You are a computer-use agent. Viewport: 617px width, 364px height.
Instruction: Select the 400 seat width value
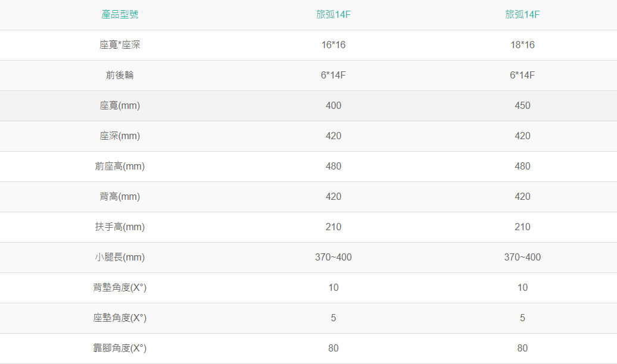click(x=334, y=105)
